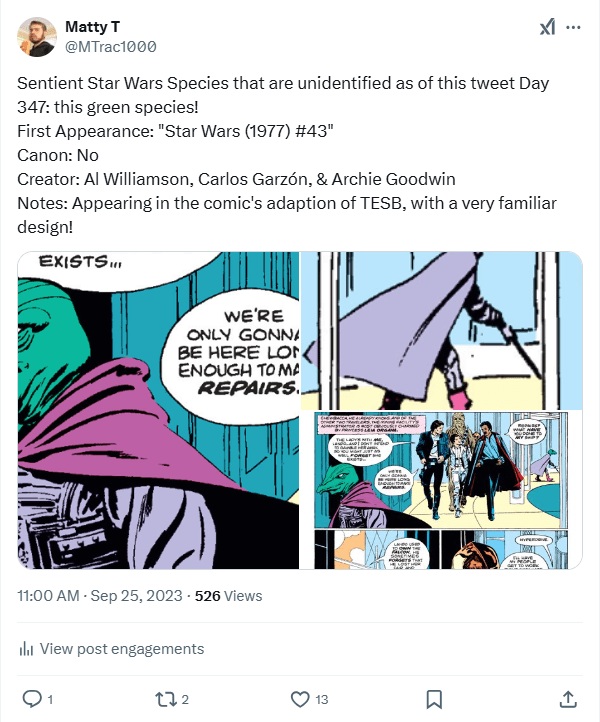Like the tweet with the heart icon
The image size is (600, 722).
click(x=298, y=698)
